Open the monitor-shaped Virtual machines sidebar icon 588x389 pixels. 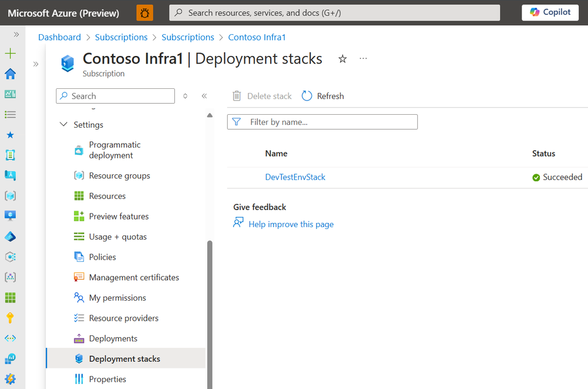10,216
